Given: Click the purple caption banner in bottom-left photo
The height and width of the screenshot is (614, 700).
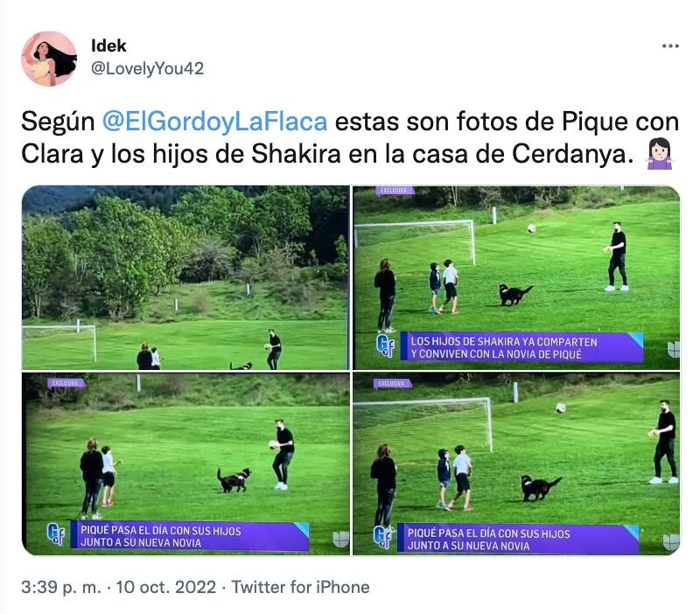Looking at the screenshot, I should 190,536.
